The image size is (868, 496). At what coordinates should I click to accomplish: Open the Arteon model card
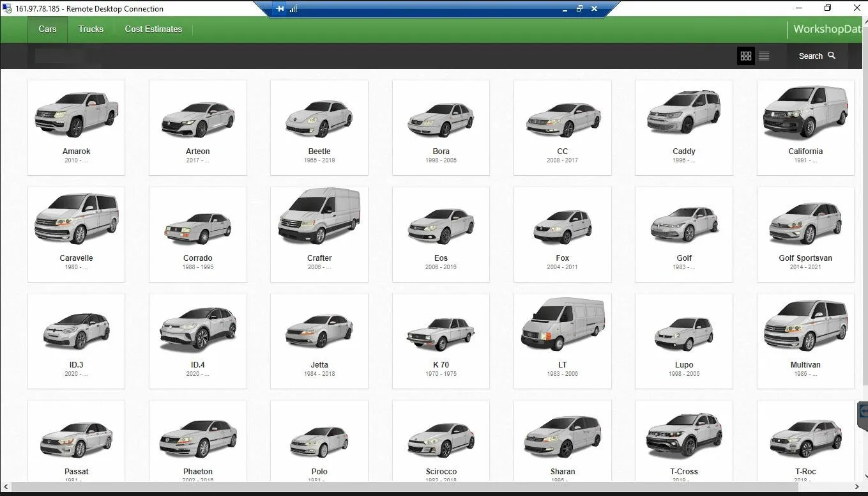coord(198,127)
